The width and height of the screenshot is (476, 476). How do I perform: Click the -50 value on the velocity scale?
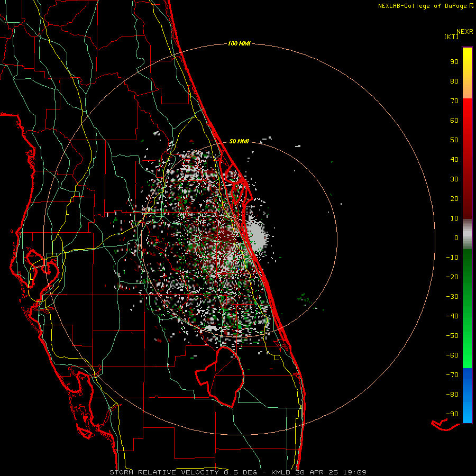(452, 336)
